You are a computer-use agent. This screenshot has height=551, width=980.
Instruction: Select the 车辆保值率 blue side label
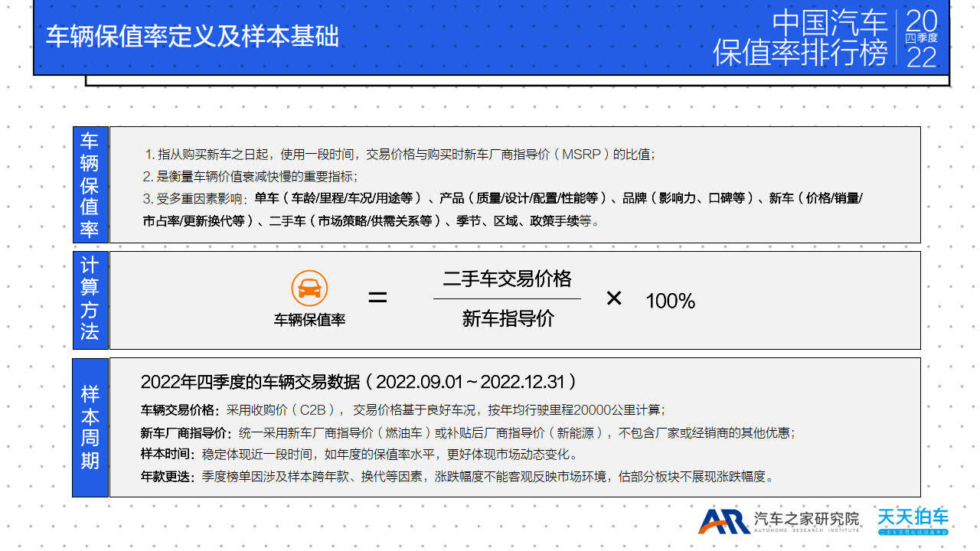tap(90, 184)
